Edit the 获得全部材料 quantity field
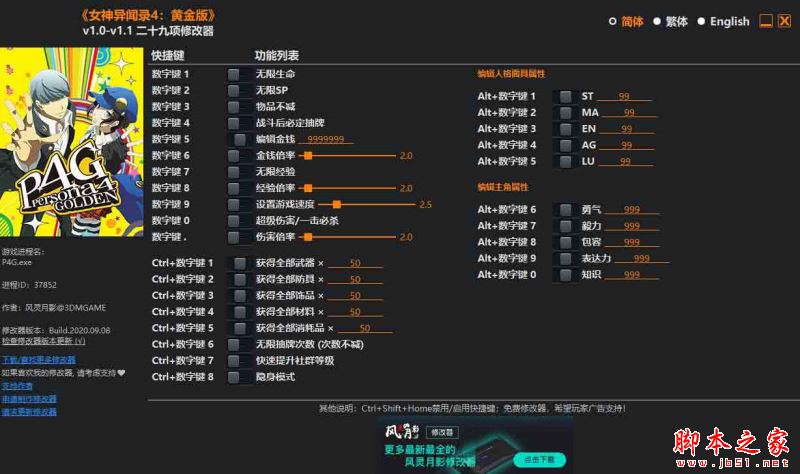Image resolution: width=800 pixels, height=474 pixels. click(x=355, y=312)
